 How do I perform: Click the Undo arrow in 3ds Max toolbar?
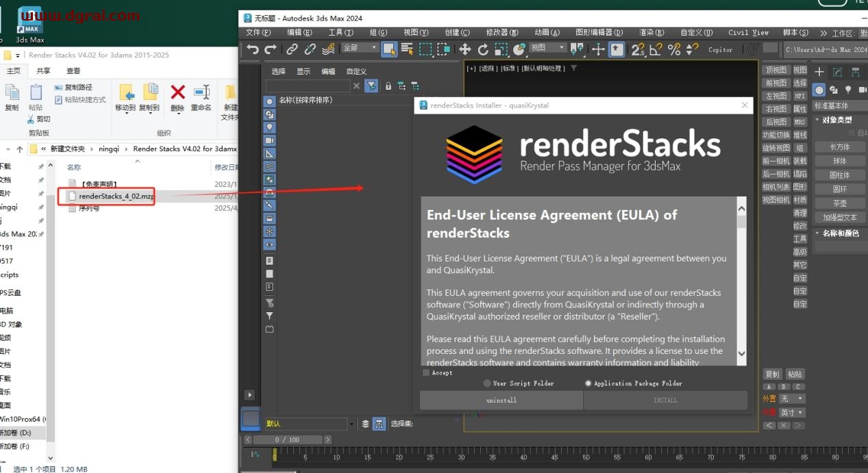[x=253, y=49]
